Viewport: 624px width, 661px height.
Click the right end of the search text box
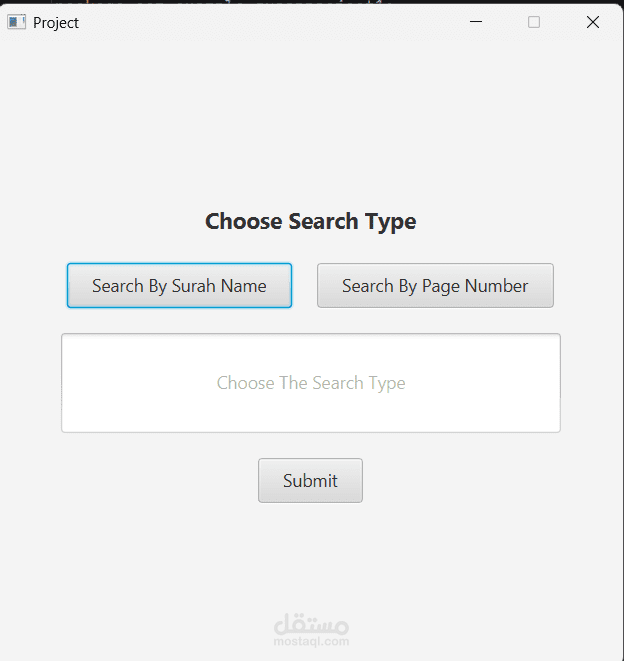pyautogui.click(x=548, y=383)
